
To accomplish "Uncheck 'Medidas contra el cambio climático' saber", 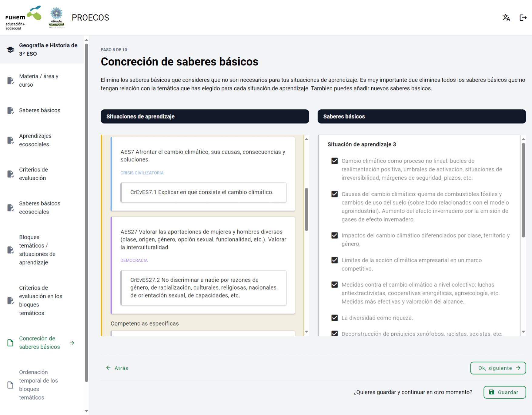I will [x=335, y=285].
